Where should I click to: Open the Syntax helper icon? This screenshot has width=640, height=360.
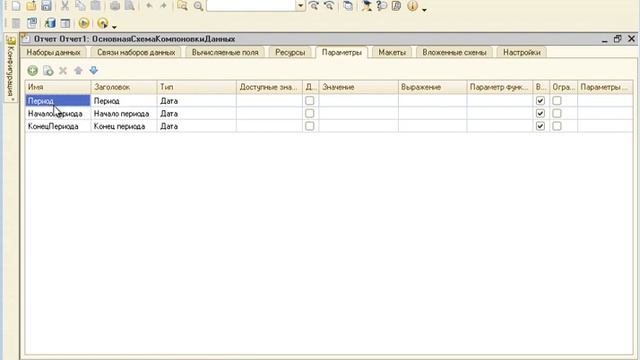pyautogui.click(x=367, y=6)
